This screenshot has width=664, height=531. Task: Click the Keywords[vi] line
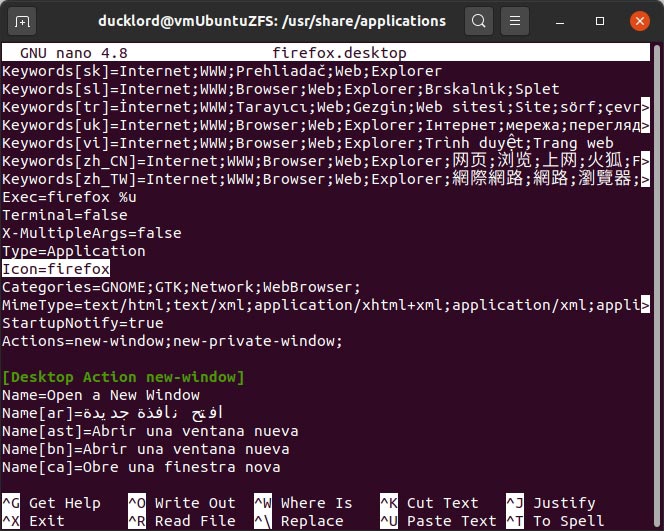tap(308, 143)
